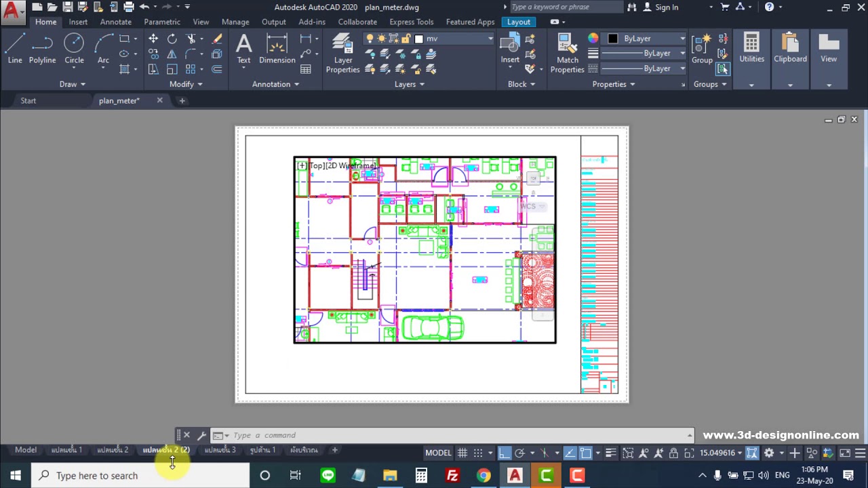
Task: Open the Parametric ribbon tab
Action: (162, 22)
